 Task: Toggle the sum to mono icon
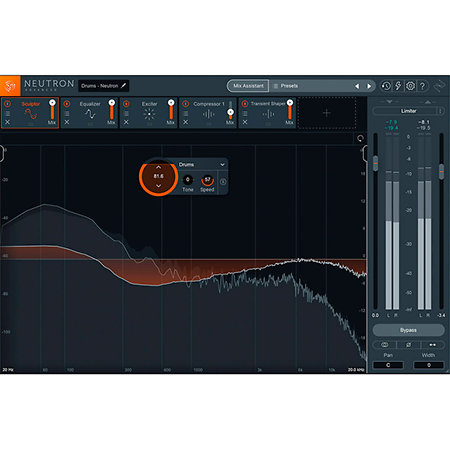click(x=384, y=345)
